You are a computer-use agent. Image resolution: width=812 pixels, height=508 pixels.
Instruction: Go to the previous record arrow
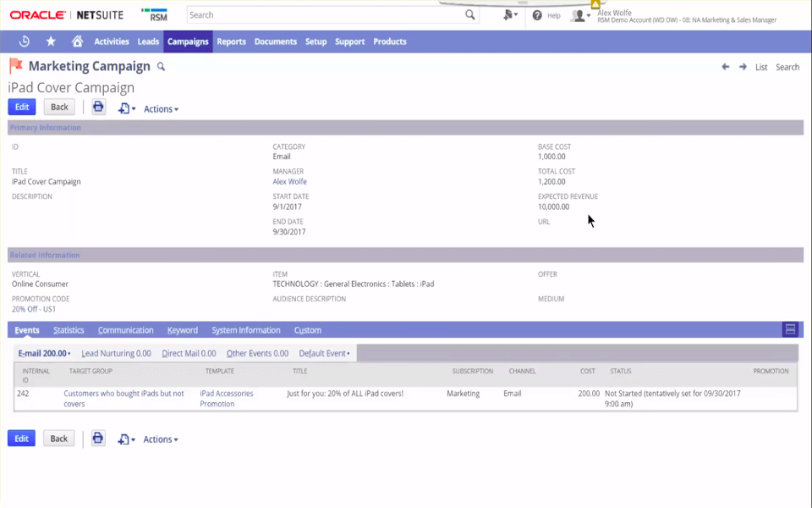[726, 67]
